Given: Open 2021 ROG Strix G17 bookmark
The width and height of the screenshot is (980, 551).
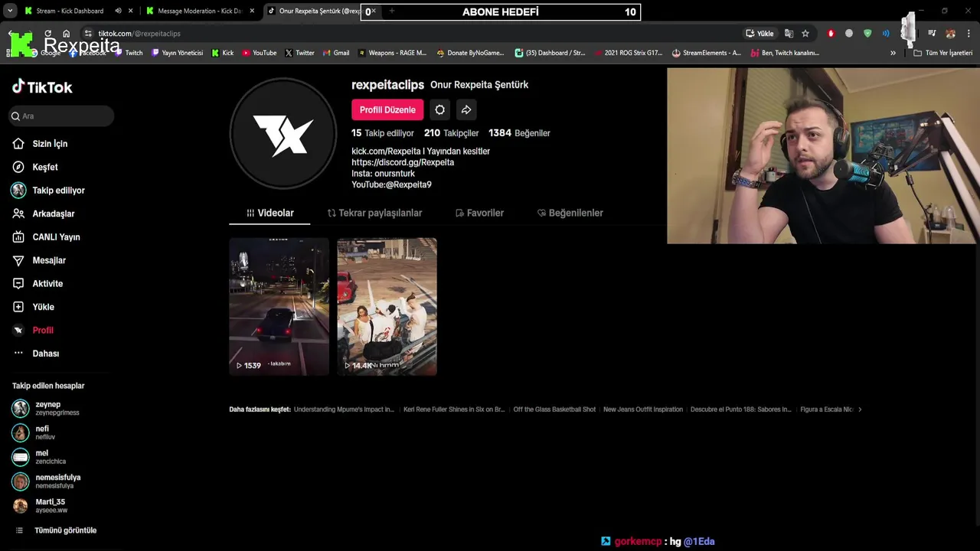Looking at the screenshot, I should (628, 53).
